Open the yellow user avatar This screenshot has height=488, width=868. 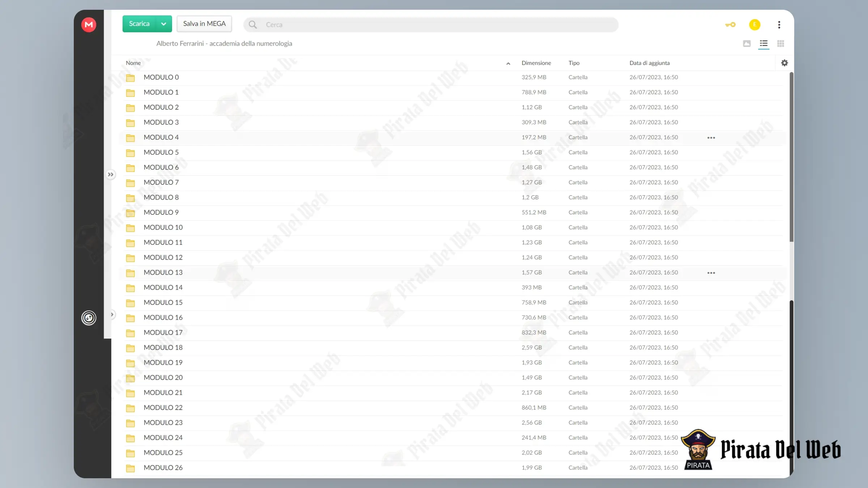755,25
